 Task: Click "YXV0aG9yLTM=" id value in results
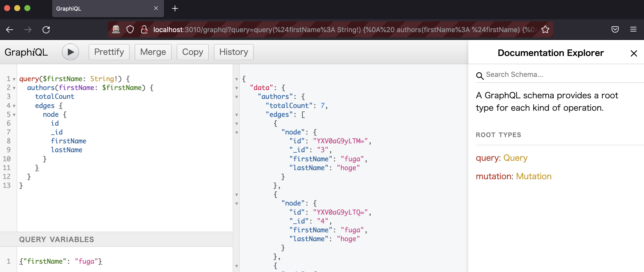click(340, 141)
